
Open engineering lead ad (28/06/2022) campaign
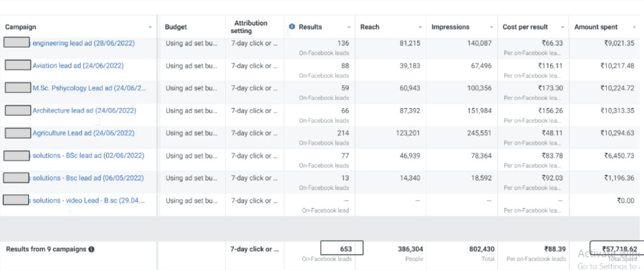click(83, 43)
